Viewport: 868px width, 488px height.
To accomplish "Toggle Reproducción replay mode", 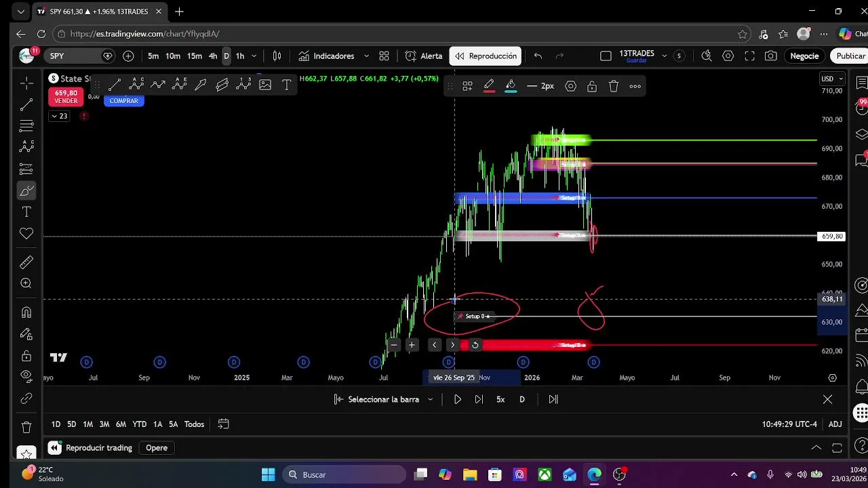I will click(x=486, y=56).
